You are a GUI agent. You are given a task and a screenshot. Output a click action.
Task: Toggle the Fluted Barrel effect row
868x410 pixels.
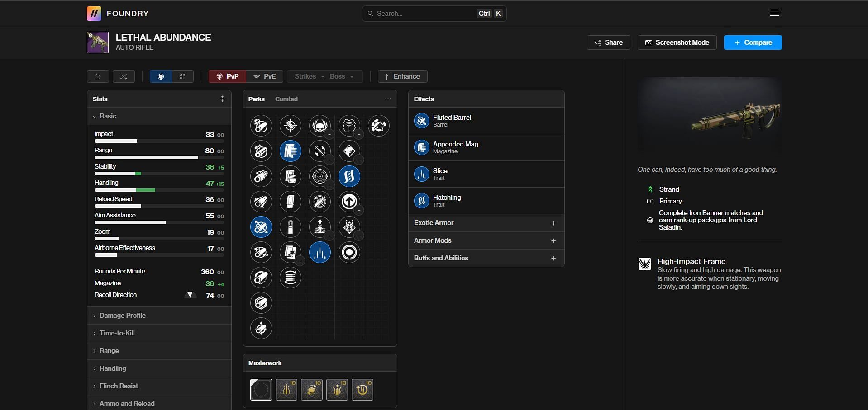point(486,121)
